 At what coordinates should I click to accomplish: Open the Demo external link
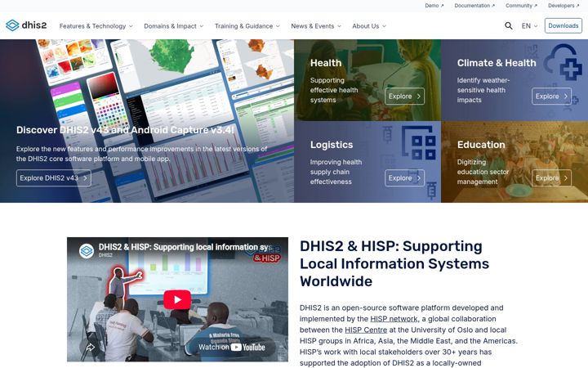pyautogui.click(x=434, y=6)
